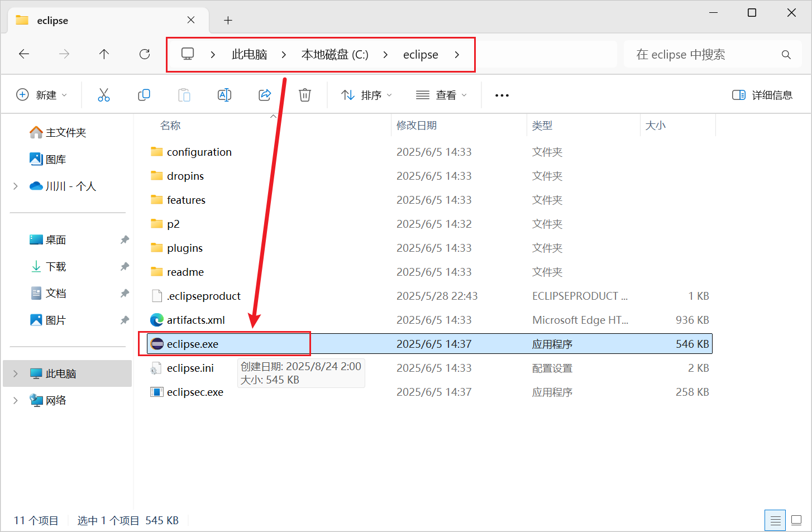The width and height of the screenshot is (812, 532).
Task: Unpin 文档 using its pin icon
Action: click(125, 293)
